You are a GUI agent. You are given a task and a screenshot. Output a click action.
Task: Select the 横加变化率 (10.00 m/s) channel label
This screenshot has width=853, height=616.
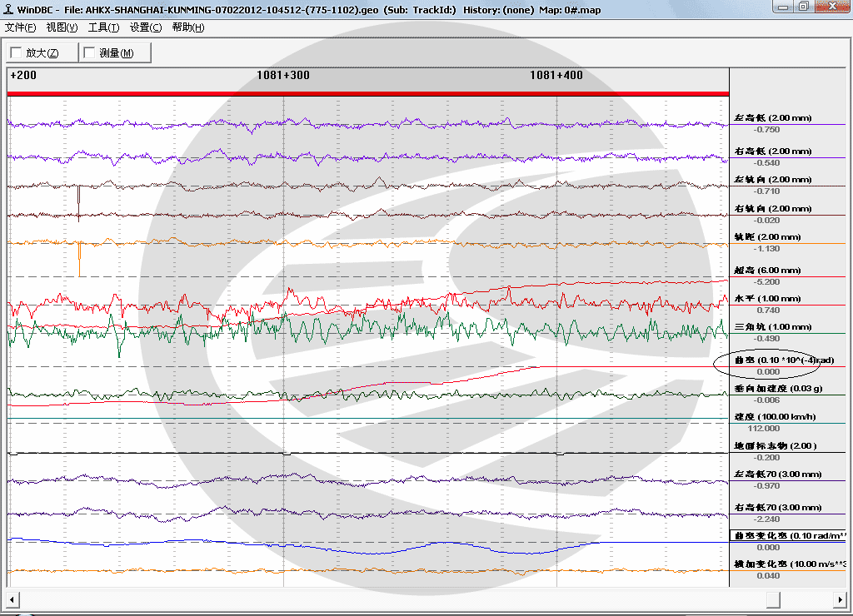[790, 564]
